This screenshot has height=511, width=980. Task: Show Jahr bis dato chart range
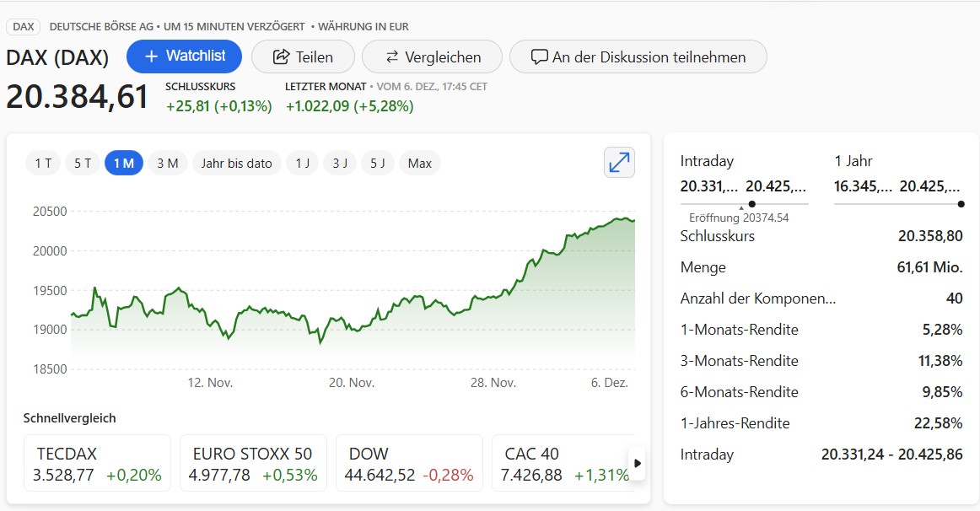point(236,164)
